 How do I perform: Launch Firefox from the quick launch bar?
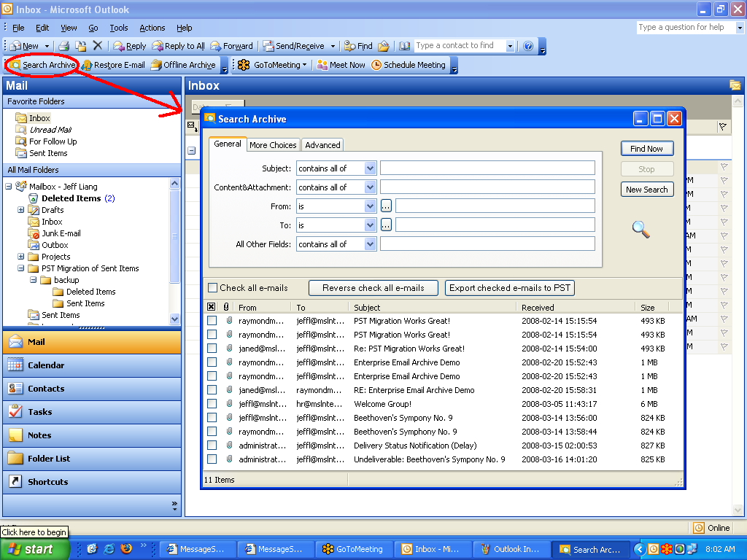(x=126, y=548)
